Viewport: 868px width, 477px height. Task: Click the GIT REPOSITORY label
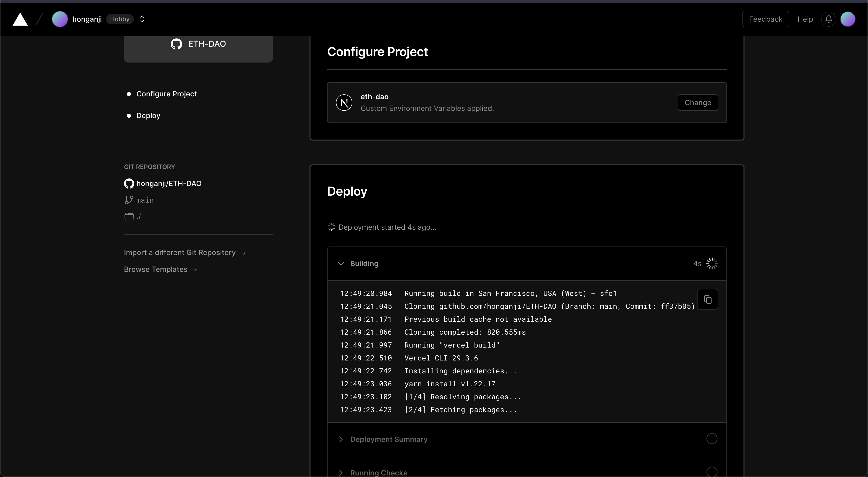pos(149,167)
